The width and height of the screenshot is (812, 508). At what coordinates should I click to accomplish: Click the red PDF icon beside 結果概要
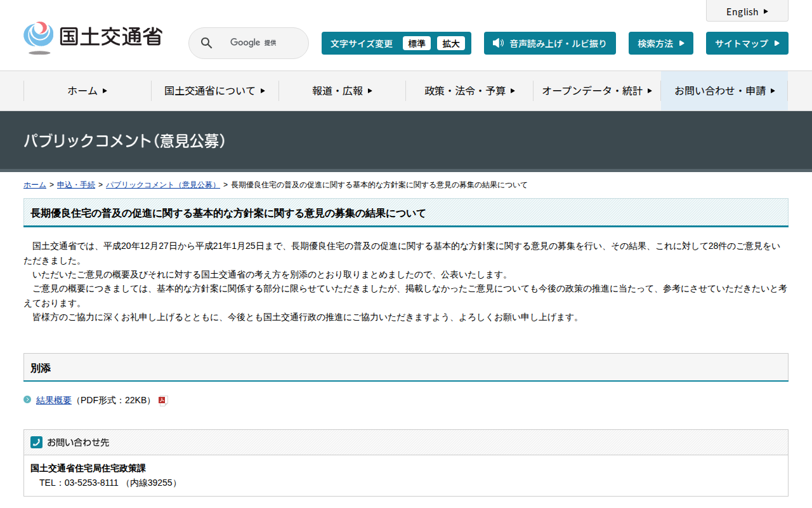(162, 400)
